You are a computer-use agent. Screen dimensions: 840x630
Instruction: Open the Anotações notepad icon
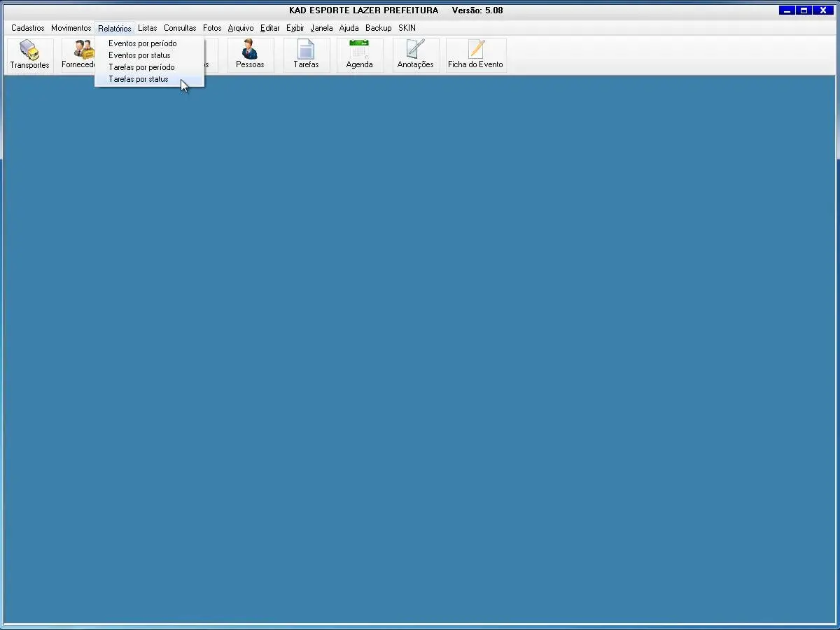coord(415,55)
